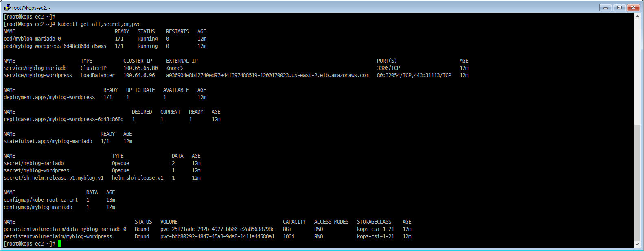The image size is (644, 251).
Task: Click the CURRENT column header
Action: 171,112
